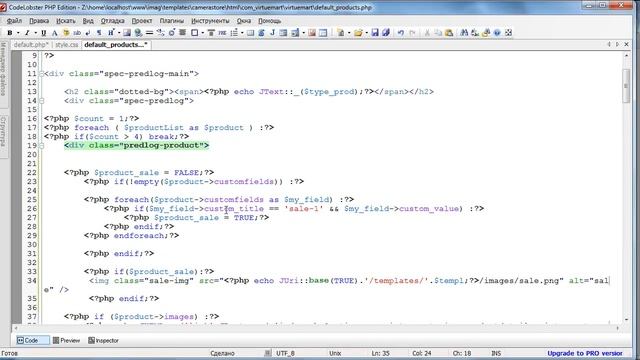Image resolution: width=640 pixels, height=360 pixels.
Task: Redo the last undone edit
Action: pyautogui.click(x=412, y=33)
